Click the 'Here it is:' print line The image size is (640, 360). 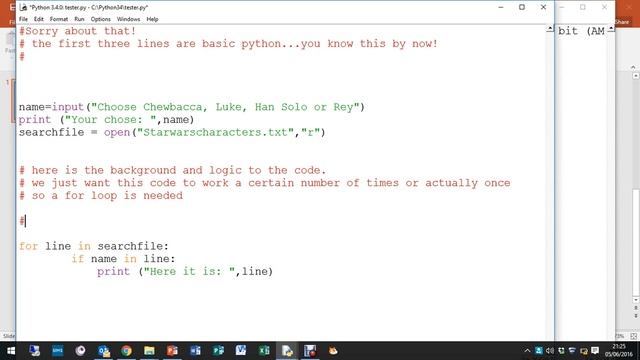(x=185, y=271)
